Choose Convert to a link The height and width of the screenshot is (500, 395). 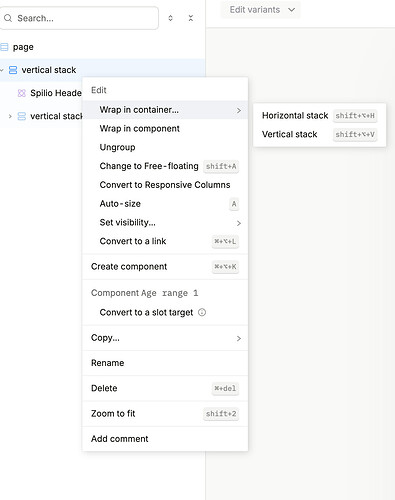[x=165, y=241]
